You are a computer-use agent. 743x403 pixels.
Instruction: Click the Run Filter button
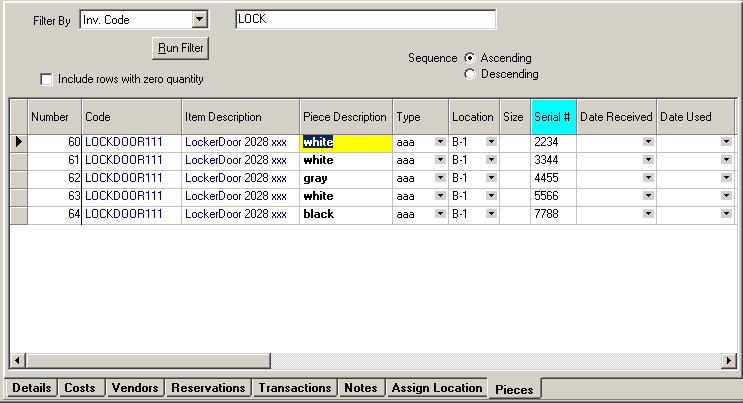pyautogui.click(x=180, y=48)
